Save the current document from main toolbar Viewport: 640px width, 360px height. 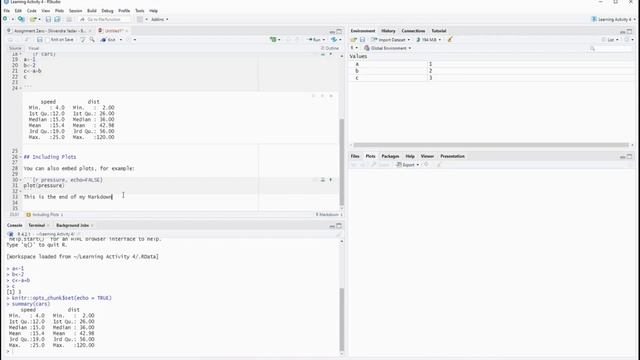tap(48, 19)
